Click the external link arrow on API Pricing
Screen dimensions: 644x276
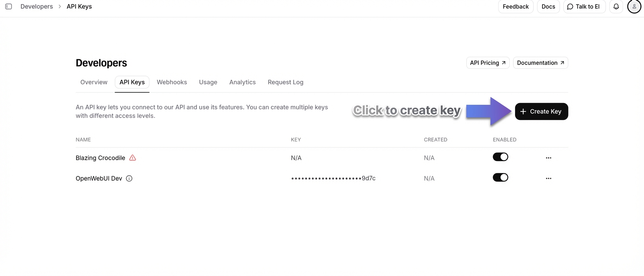503,62
